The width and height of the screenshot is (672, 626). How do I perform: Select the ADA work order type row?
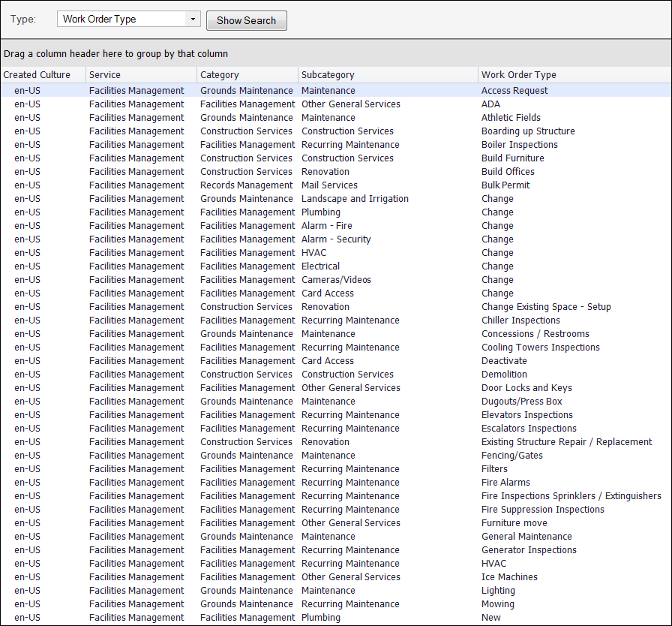point(490,104)
